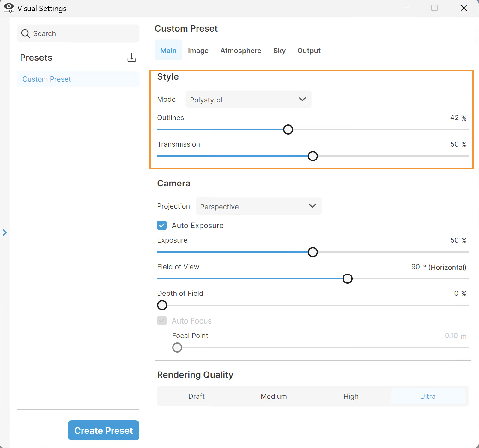Click the Custom Preset heading text
The image size is (479, 448).
point(186,28)
